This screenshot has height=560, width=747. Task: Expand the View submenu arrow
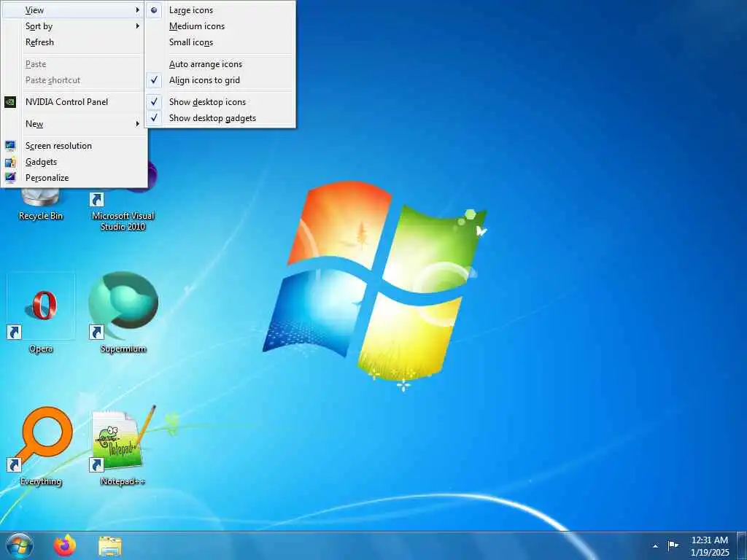click(137, 10)
